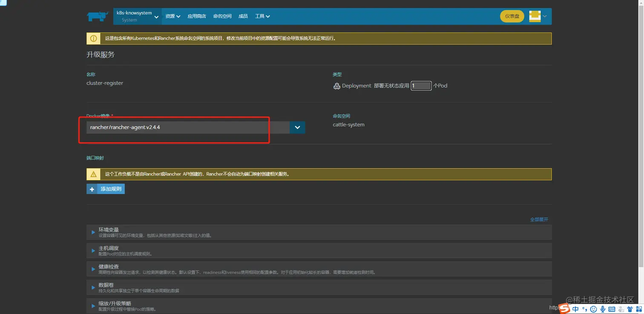Open the emoji smiley in IME bar
The width and height of the screenshot is (644, 314).
593,309
